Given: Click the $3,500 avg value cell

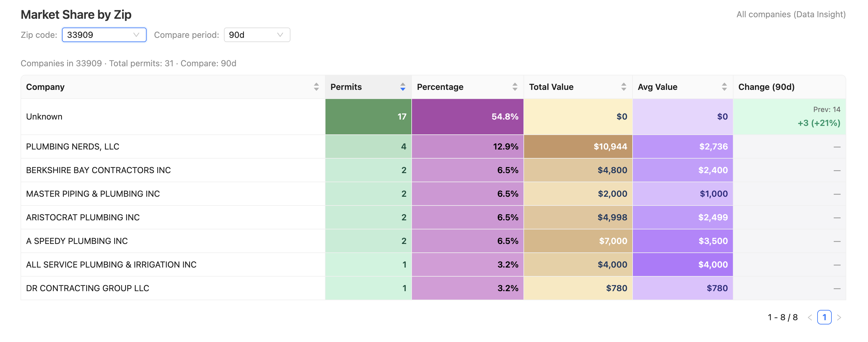Looking at the screenshot, I should tap(682, 241).
